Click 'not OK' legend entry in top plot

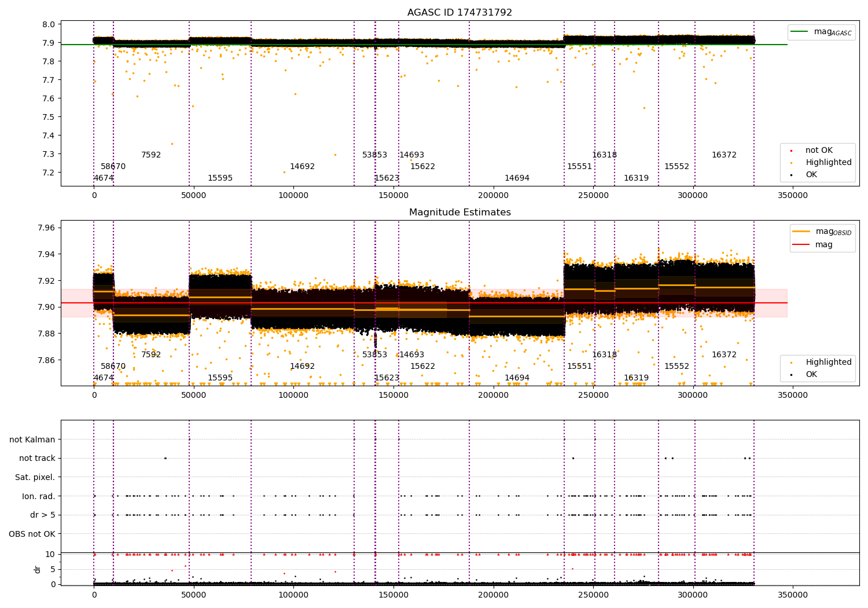pyautogui.click(x=818, y=151)
